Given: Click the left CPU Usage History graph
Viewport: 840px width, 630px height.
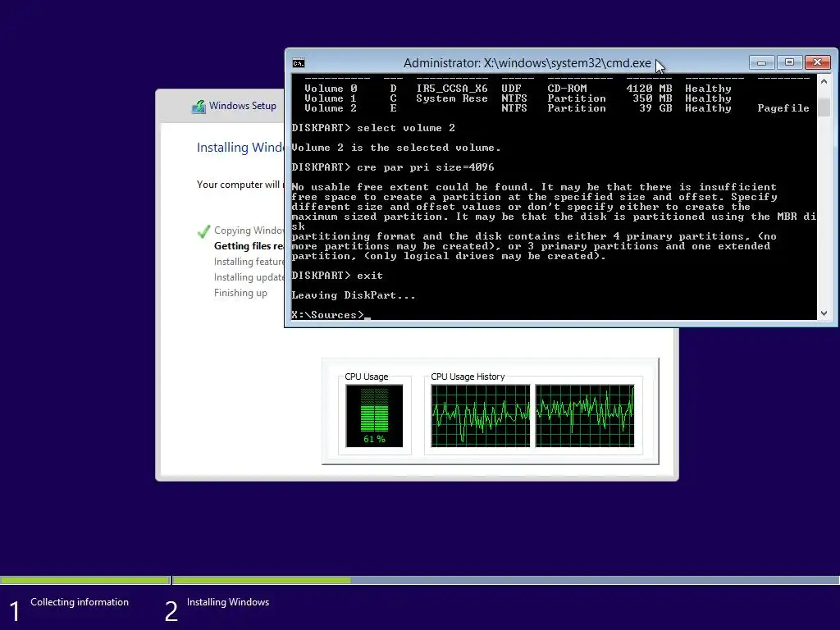Looking at the screenshot, I should (x=480, y=416).
